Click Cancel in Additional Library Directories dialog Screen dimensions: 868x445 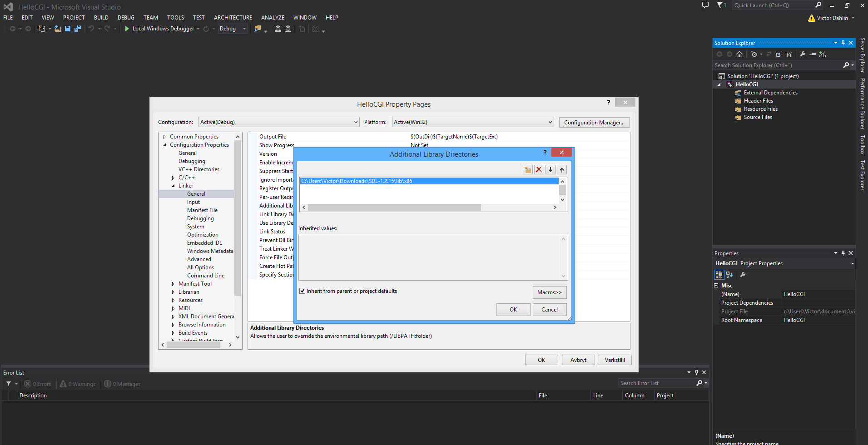pyautogui.click(x=550, y=310)
